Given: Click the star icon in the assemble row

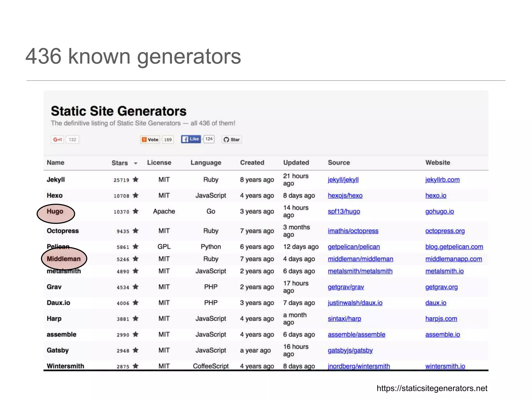Looking at the screenshot, I should 136,334.
